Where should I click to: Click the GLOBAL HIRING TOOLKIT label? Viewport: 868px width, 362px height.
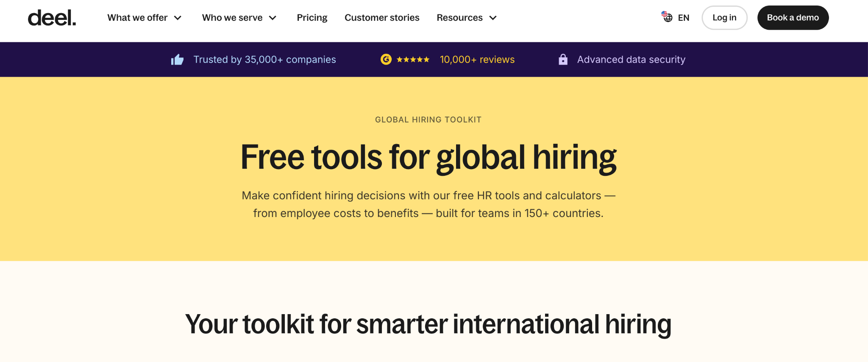coord(428,120)
